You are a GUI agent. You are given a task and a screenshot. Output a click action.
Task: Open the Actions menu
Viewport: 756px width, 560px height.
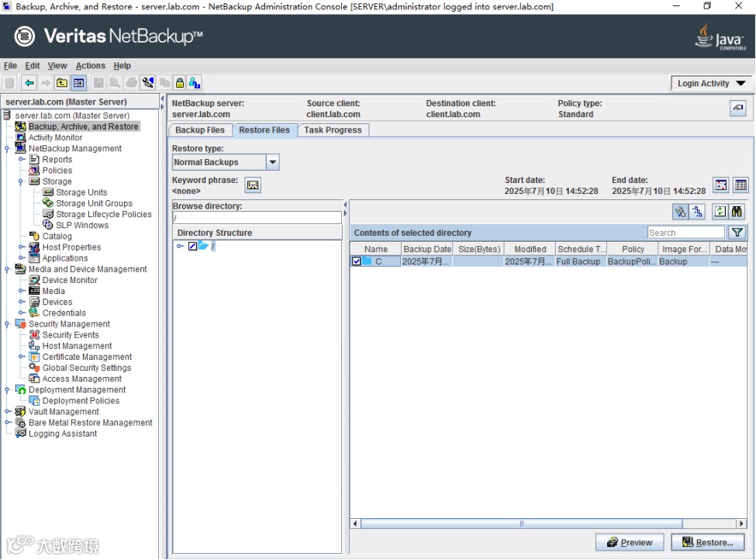(x=90, y=66)
